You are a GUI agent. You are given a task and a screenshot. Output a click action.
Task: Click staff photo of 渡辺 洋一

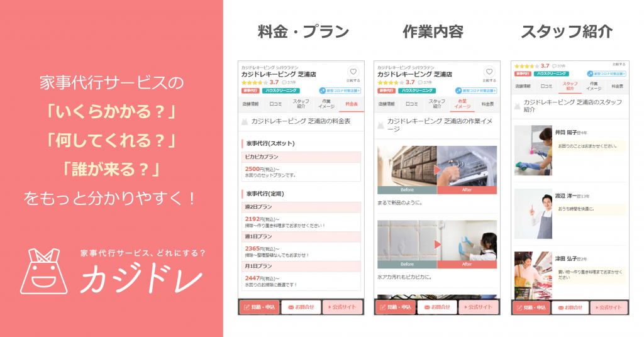[533, 213]
